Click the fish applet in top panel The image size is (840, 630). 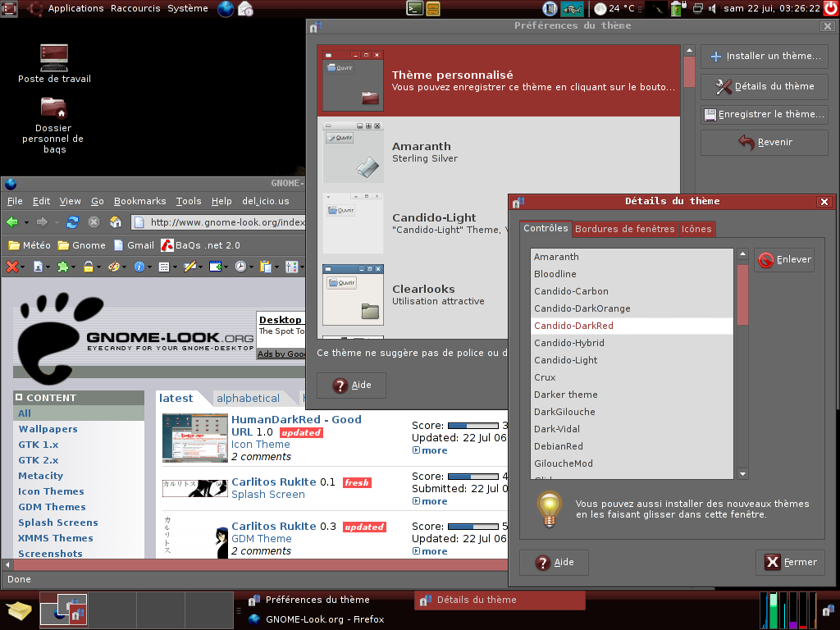coord(573,8)
